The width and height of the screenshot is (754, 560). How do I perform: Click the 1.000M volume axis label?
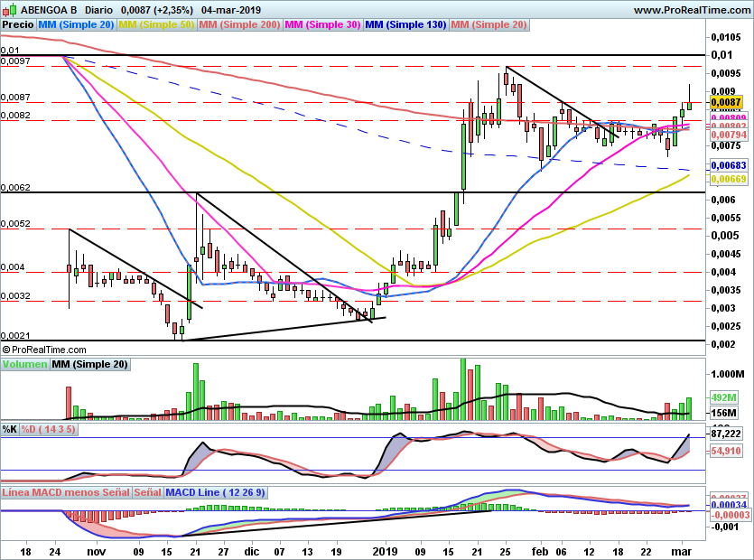(x=728, y=374)
